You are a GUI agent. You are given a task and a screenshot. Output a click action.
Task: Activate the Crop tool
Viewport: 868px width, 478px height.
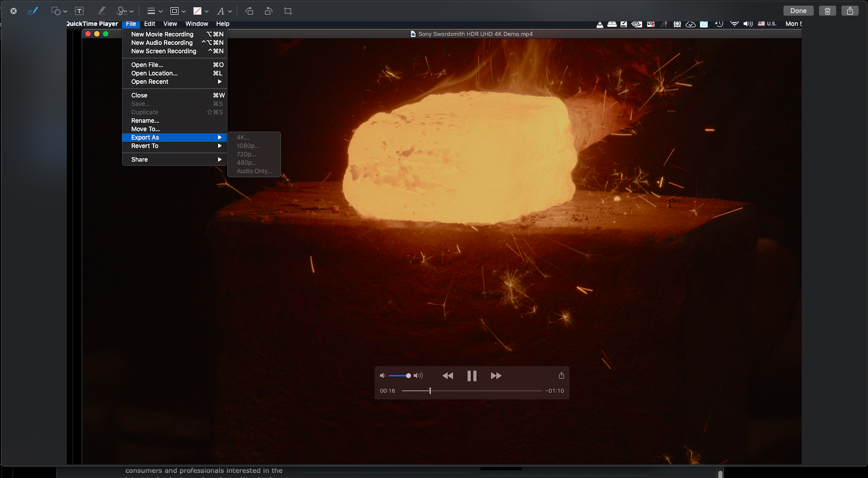[287, 11]
